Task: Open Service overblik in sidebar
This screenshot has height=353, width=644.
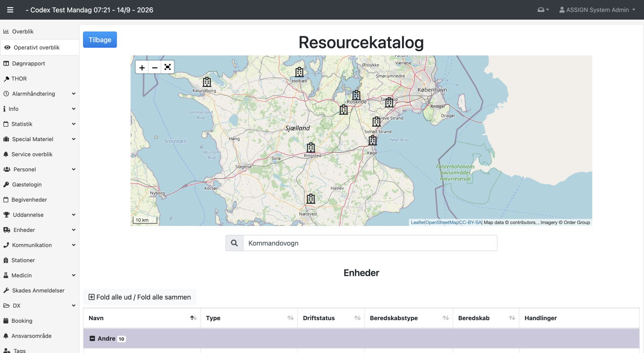Action: pyautogui.click(x=40, y=154)
